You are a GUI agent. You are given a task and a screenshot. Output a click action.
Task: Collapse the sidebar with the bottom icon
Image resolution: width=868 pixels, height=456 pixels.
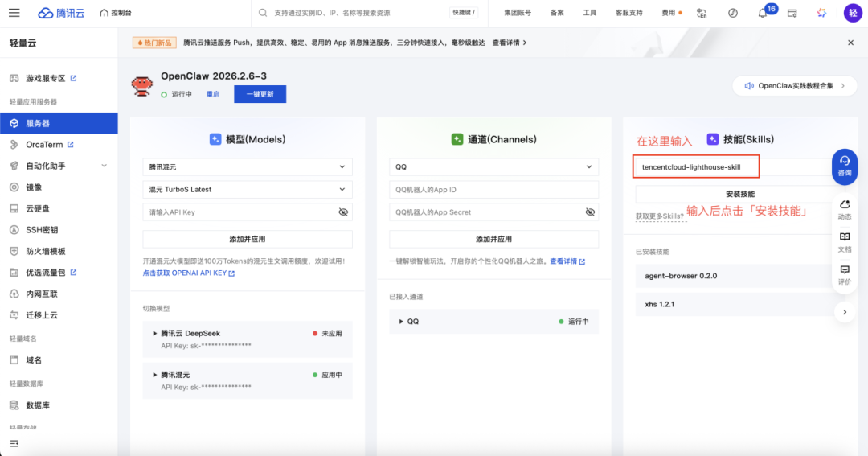(x=14, y=443)
